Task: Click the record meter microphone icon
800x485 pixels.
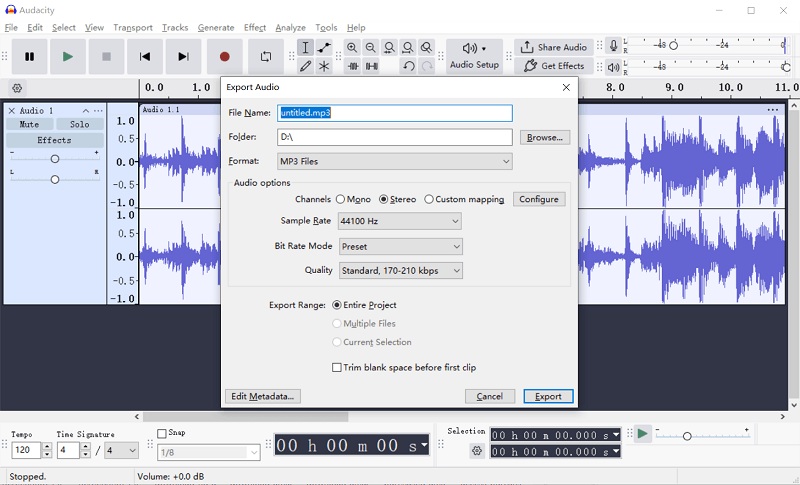Action: pos(614,46)
